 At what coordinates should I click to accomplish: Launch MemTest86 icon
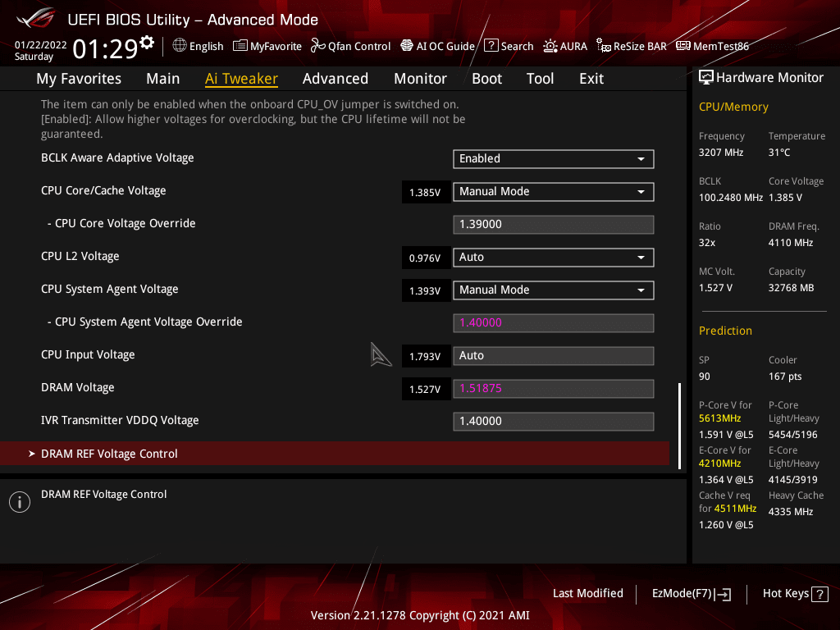[x=683, y=46]
